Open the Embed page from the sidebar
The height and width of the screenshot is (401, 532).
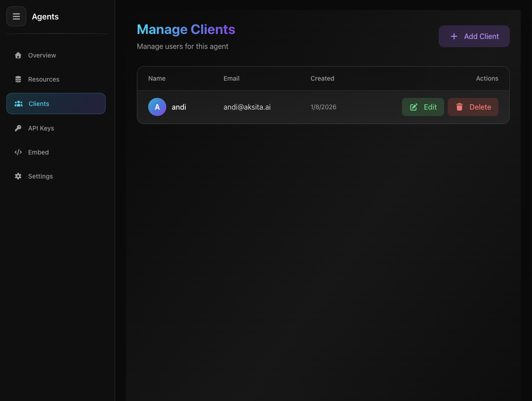[x=39, y=152]
